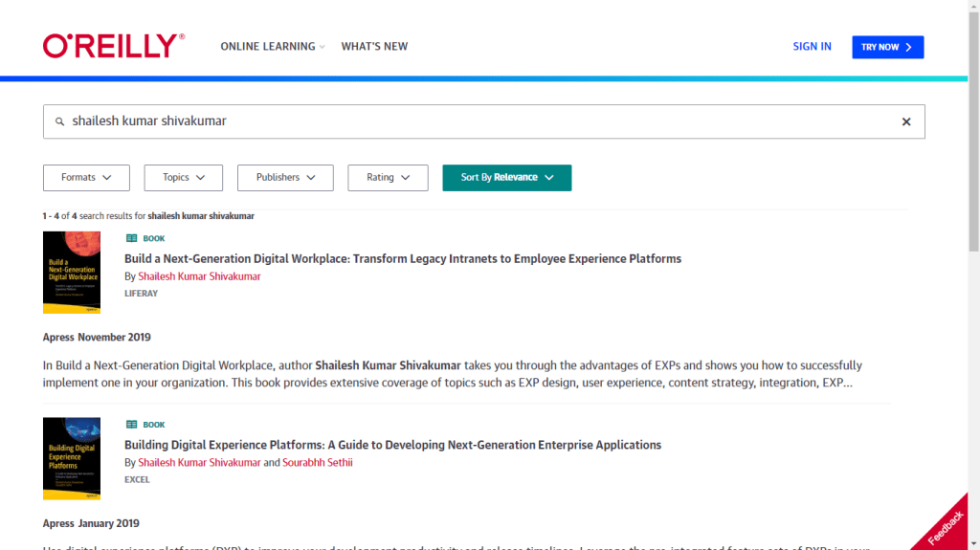Open the Build a Next-Generation Digital Workplace title

(x=402, y=258)
